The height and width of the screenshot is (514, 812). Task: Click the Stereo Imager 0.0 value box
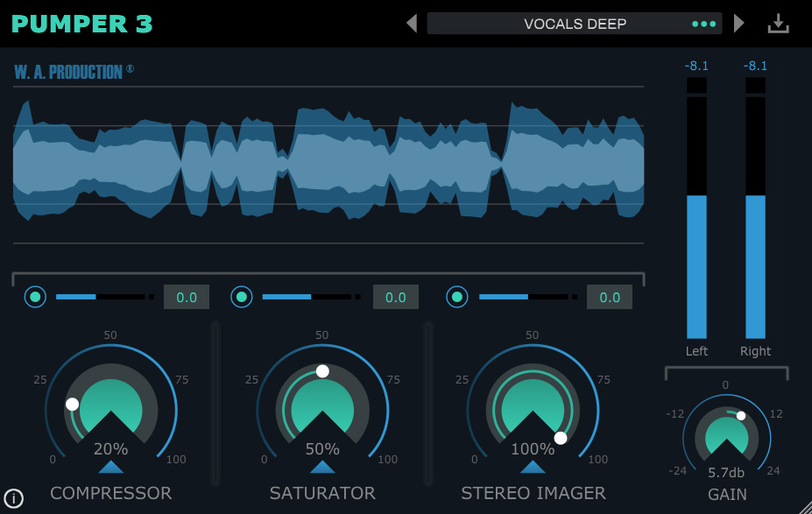(609, 297)
